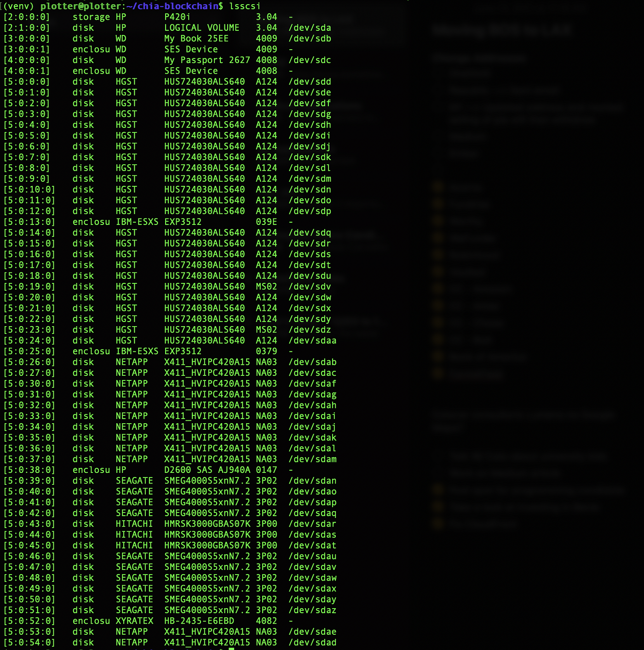Click the "/dev/sdd" device path
The width and height of the screenshot is (644, 650).
[310, 82]
